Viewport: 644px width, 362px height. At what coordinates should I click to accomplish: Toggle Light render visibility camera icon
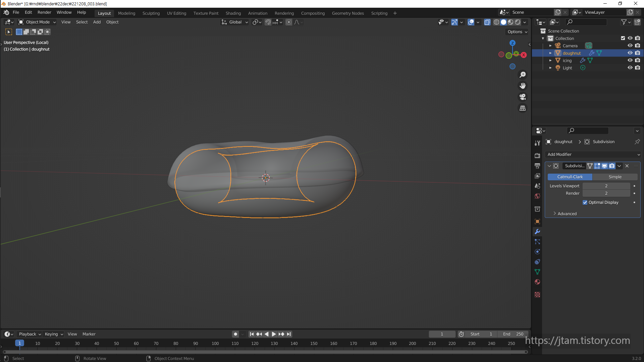(x=638, y=68)
